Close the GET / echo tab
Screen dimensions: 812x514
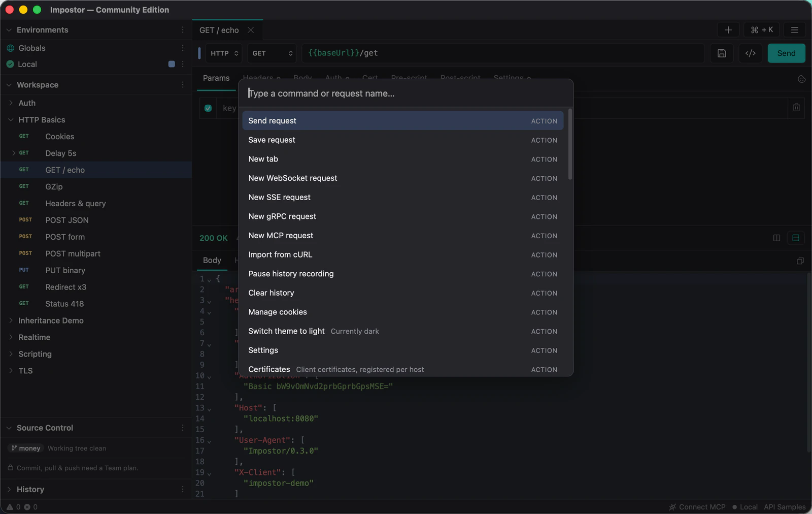pyautogui.click(x=251, y=30)
